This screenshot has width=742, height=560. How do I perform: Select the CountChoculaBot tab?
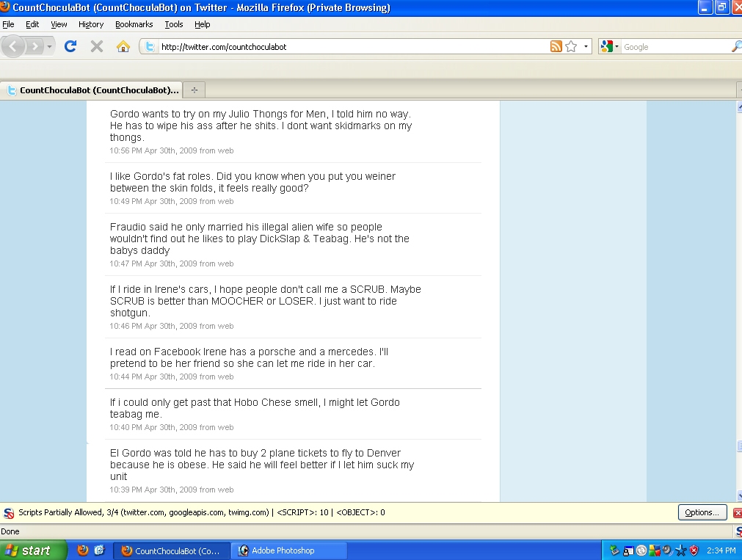[x=92, y=90]
